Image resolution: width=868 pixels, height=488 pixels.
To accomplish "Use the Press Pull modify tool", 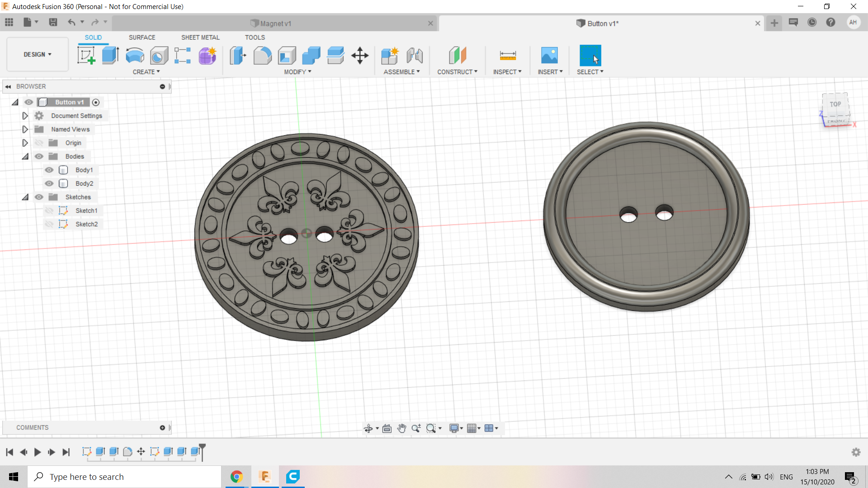I will tap(237, 55).
